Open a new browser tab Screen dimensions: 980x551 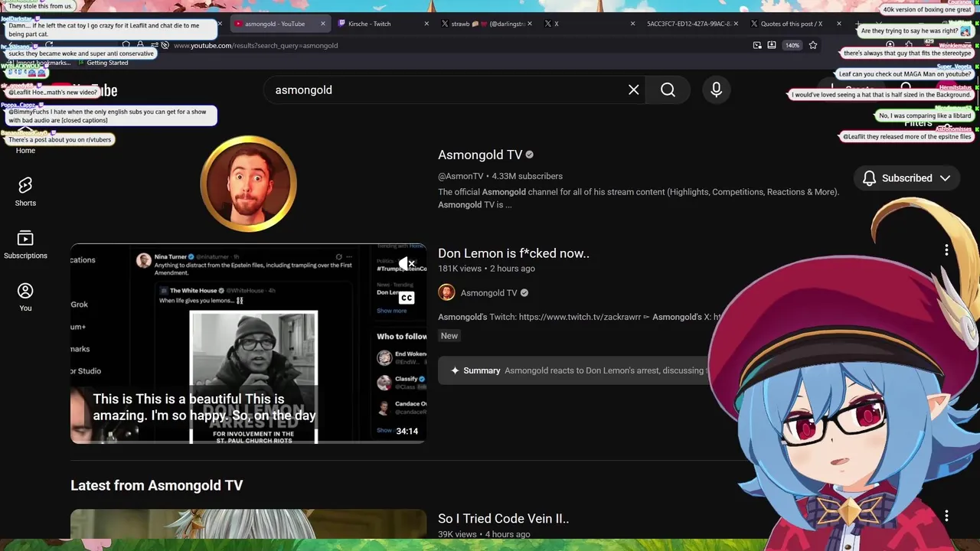[857, 24]
